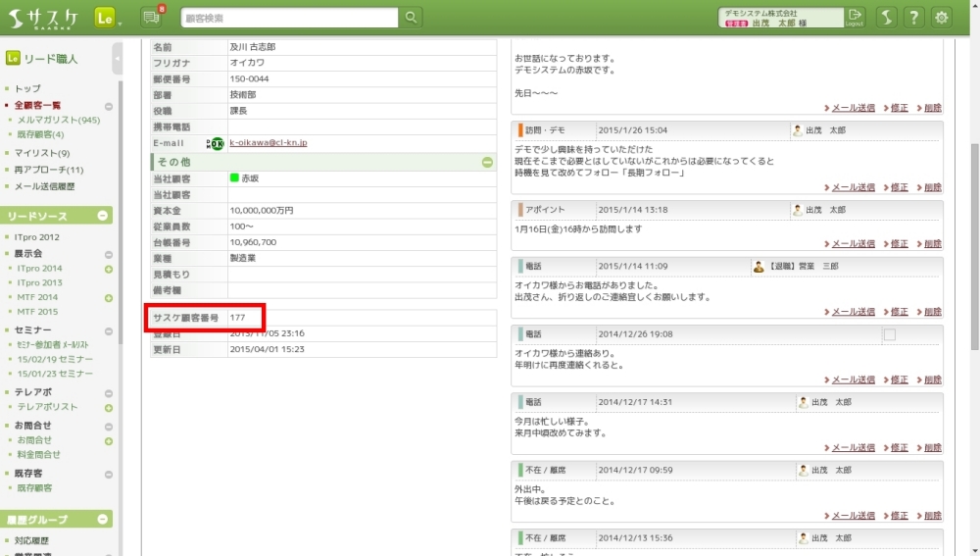Collapse the リードソース section

(x=103, y=216)
